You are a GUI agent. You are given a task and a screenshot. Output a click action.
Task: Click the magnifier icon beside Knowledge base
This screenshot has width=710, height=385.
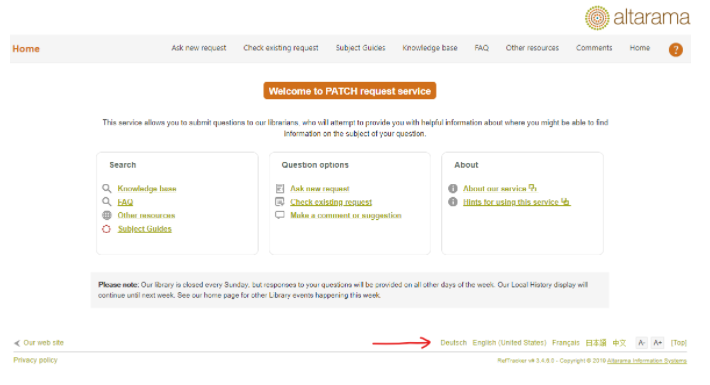pyautogui.click(x=106, y=188)
